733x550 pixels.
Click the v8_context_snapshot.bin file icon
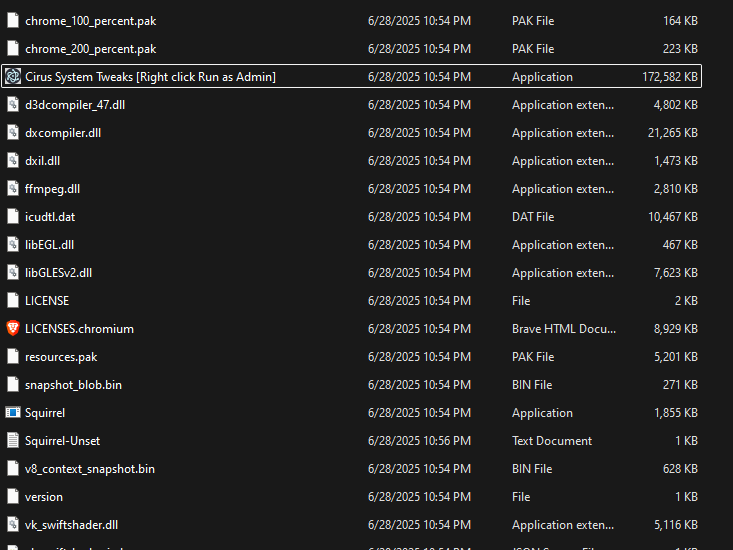[13, 469]
